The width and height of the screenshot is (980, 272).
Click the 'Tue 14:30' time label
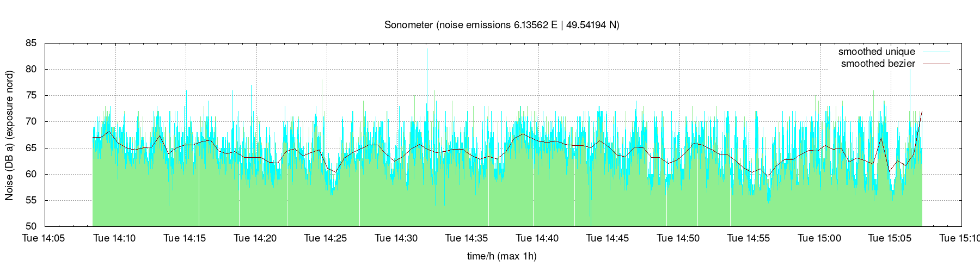coord(396,238)
